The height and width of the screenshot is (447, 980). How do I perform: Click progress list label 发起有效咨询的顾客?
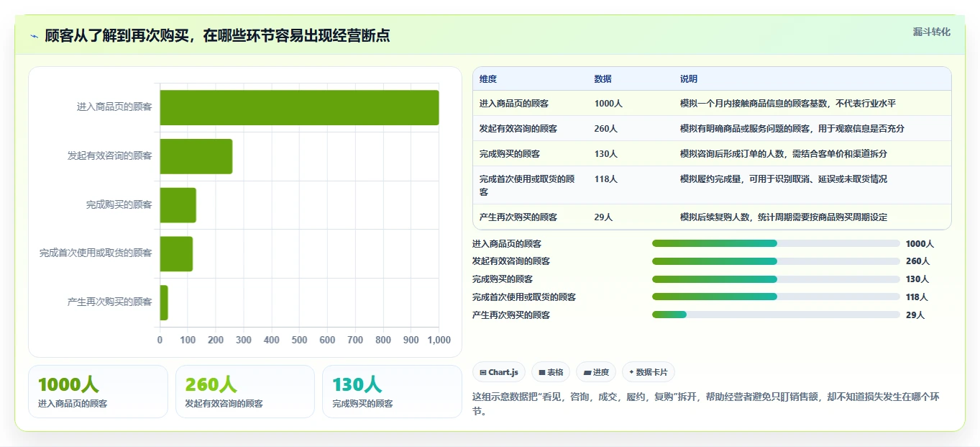pyautogui.click(x=511, y=261)
